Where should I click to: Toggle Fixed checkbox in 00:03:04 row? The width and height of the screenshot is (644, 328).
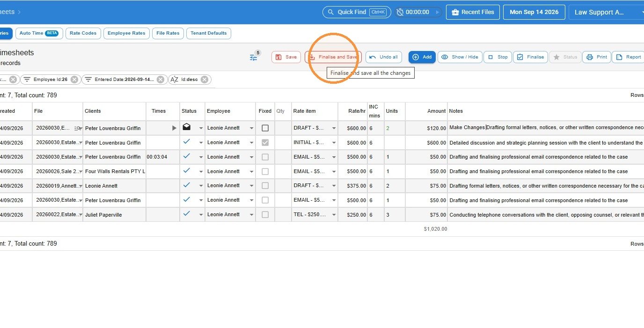click(265, 157)
